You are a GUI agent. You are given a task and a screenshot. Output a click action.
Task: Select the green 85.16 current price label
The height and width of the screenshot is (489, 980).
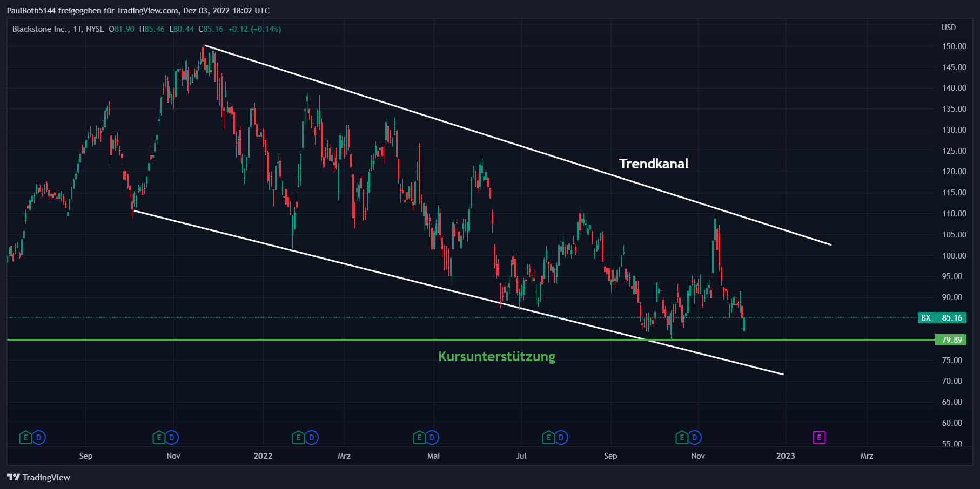tap(952, 318)
